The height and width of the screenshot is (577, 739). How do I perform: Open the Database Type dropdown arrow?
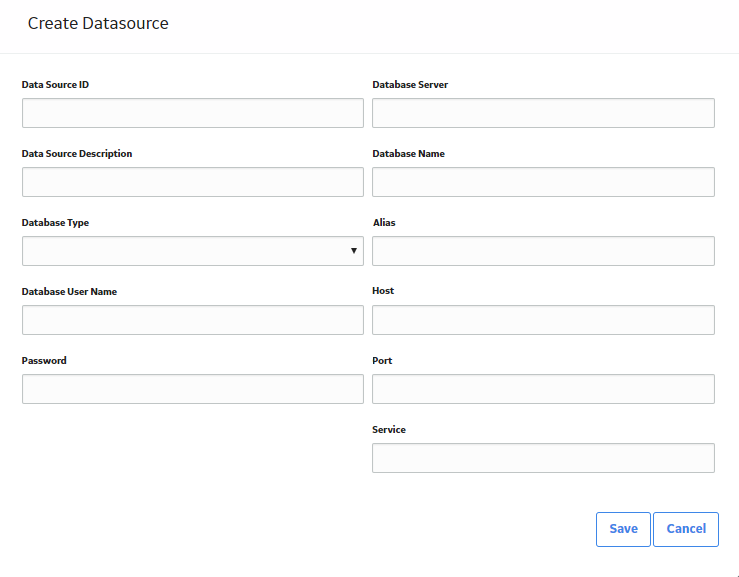(x=353, y=251)
